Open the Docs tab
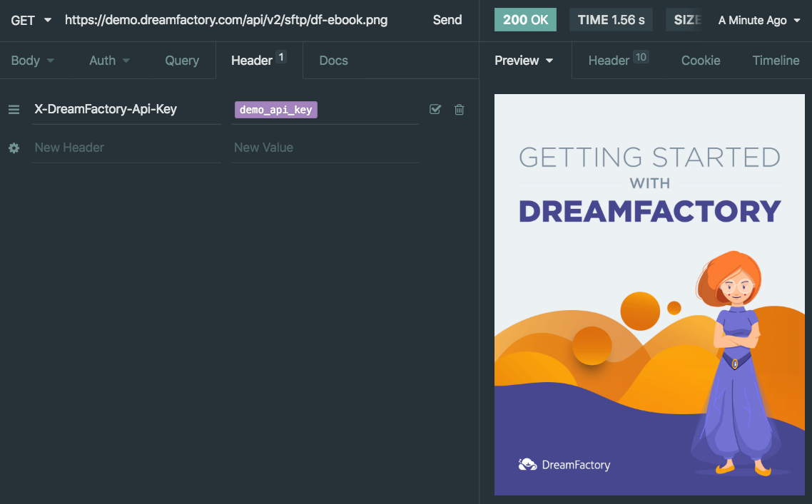This screenshot has width=812, height=504. [333, 61]
